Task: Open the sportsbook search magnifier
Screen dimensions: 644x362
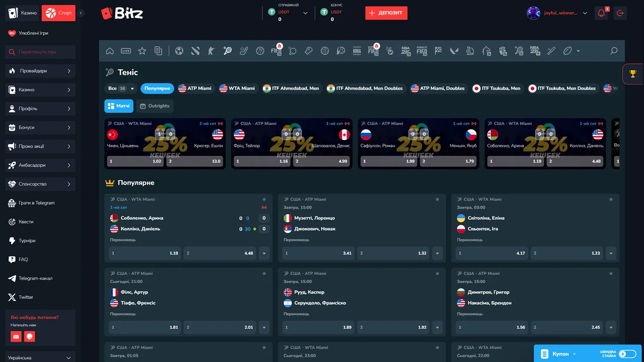Action: (x=613, y=51)
